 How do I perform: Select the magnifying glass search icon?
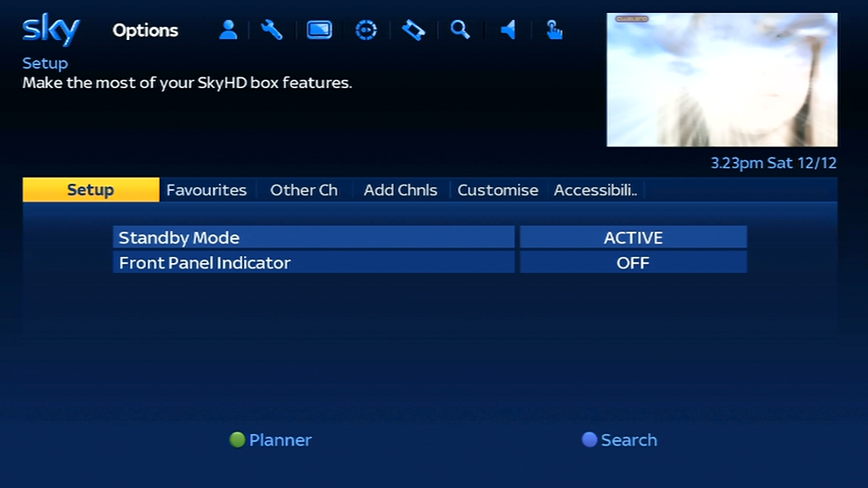(460, 30)
